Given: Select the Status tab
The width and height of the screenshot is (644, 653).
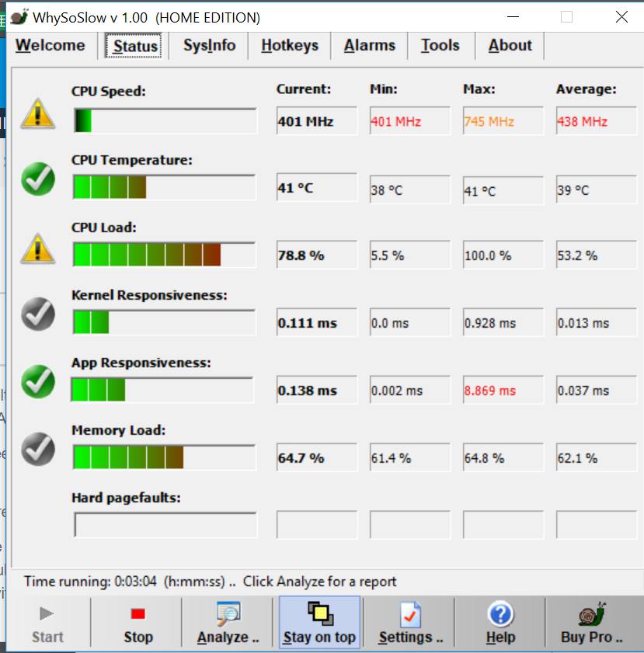Looking at the screenshot, I should pos(134,46).
